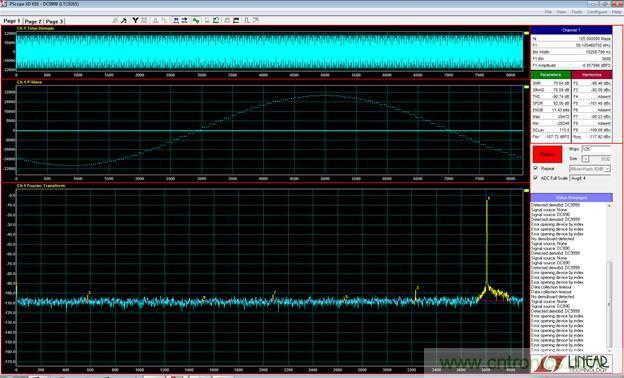Image resolution: width=624 pixels, height=378 pixels.
Task: Click the green Parameters header button
Action: (x=551, y=75)
